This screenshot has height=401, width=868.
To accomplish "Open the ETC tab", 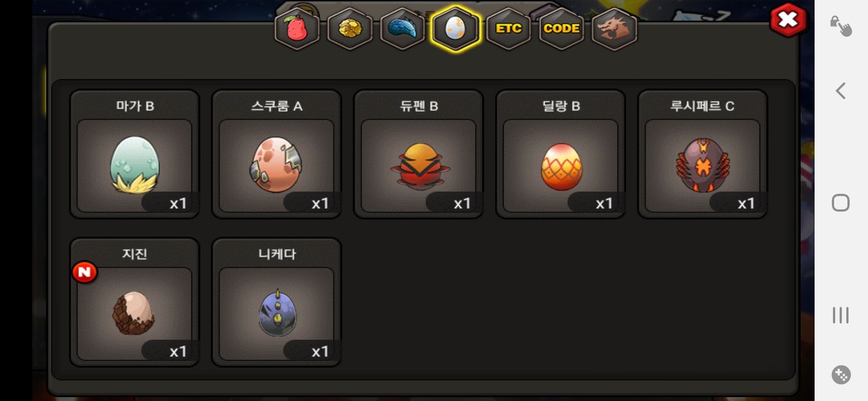I will [x=509, y=29].
